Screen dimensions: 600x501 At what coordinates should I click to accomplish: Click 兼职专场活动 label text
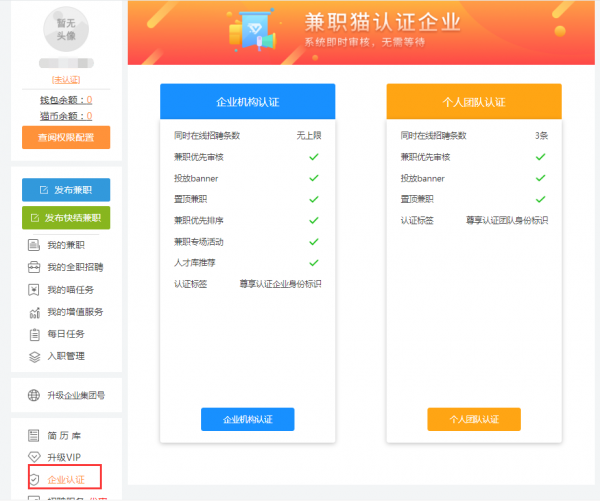[x=199, y=242]
